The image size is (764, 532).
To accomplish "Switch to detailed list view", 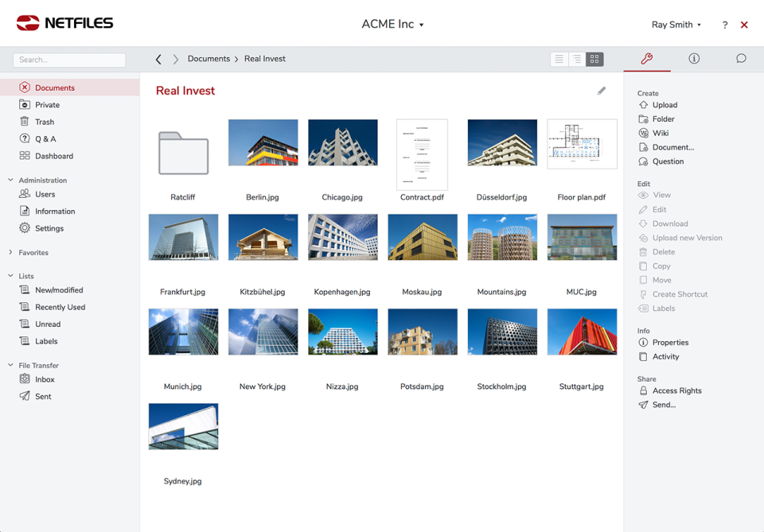I will tap(559, 59).
